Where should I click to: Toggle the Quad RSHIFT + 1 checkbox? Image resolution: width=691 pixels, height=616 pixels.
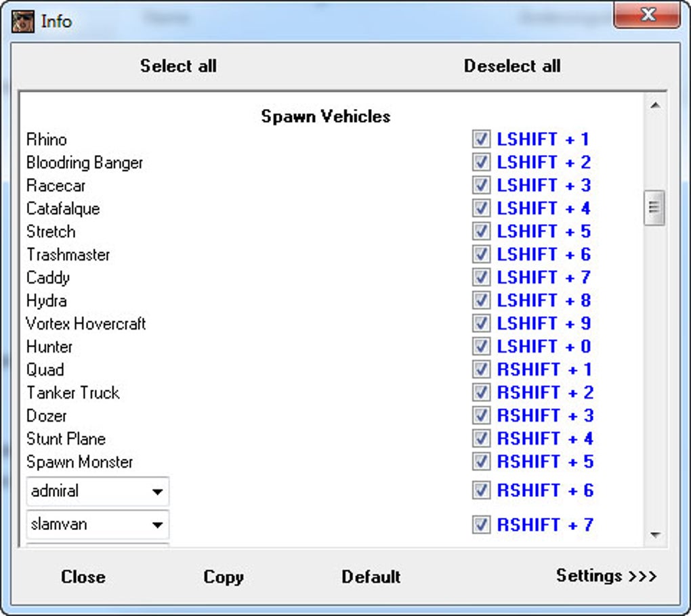click(481, 369)
